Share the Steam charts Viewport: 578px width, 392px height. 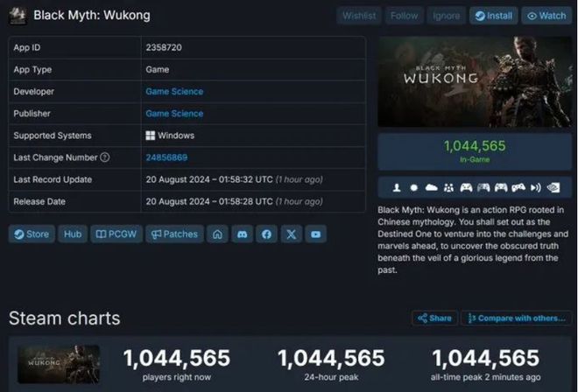point(434,318)
